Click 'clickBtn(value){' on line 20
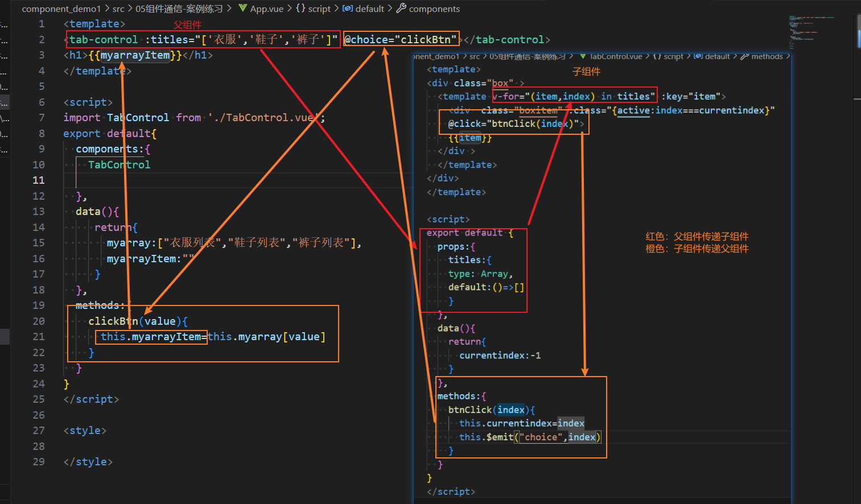Image resolution: width=861 pixels, height=504 pixels. pos(138,321)
